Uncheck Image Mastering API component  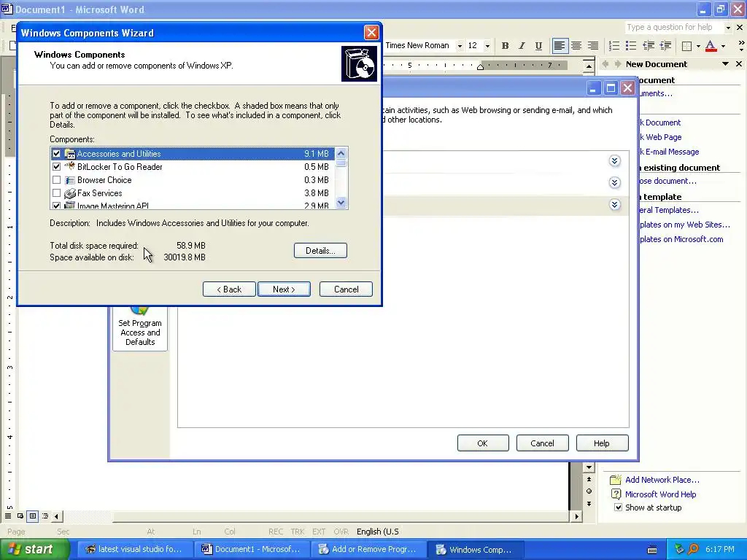pos(56,206)
